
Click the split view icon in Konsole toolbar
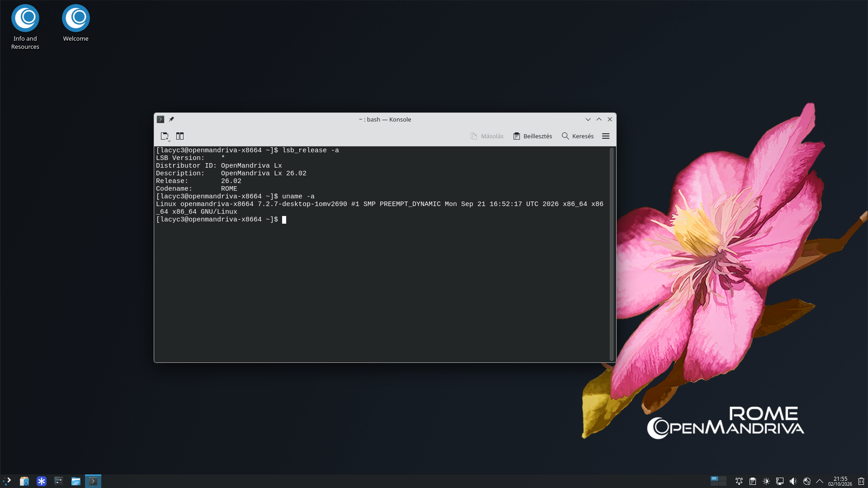pyautogui.click(x=180, y=136)
